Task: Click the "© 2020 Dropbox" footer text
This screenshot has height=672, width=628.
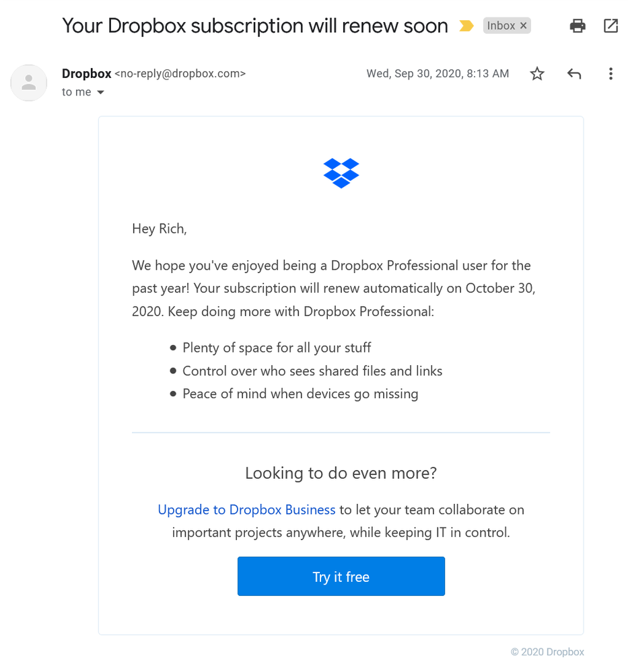Action: click(x=547, y=652)
